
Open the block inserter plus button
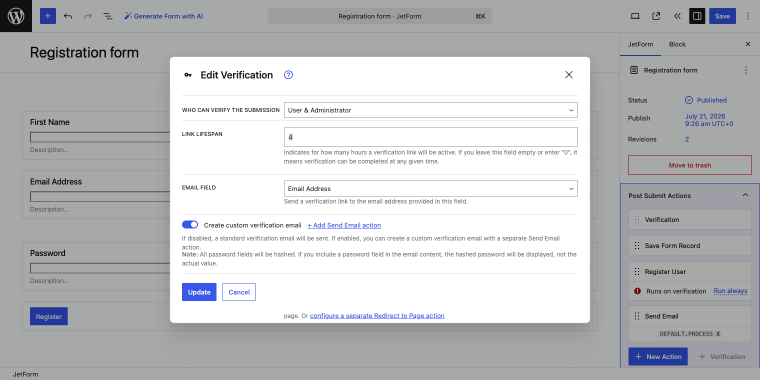48,16
